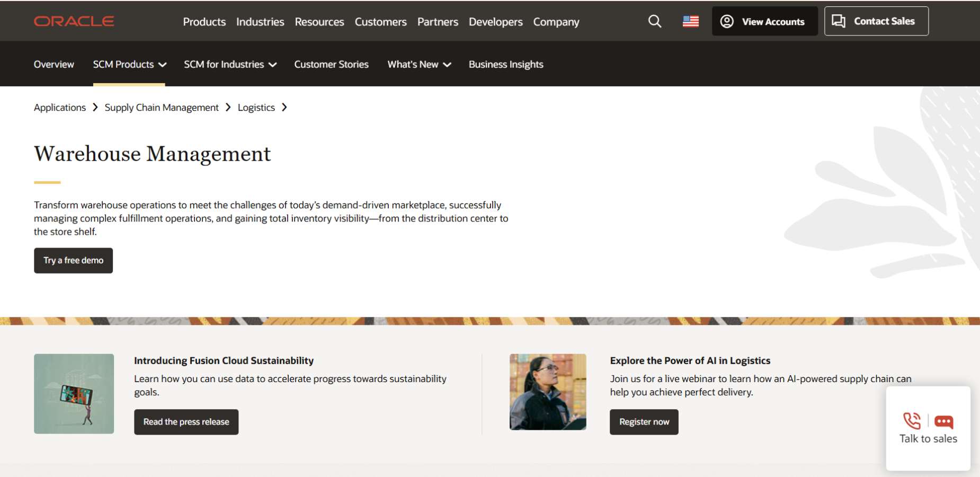Click the phone icon in Talk to sales
Viewport: 980px width, 477px height.
[912, 421]
